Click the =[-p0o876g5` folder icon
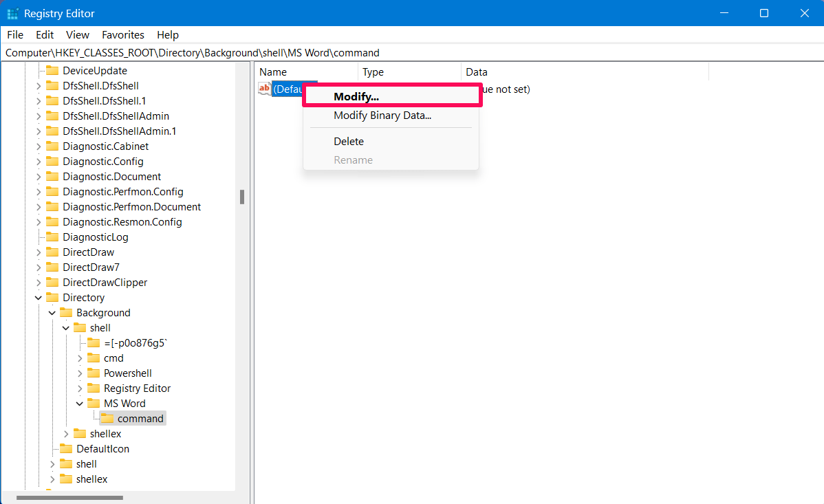Image resolution: width=824 pixels, height=504 pixels. (93, 342)
